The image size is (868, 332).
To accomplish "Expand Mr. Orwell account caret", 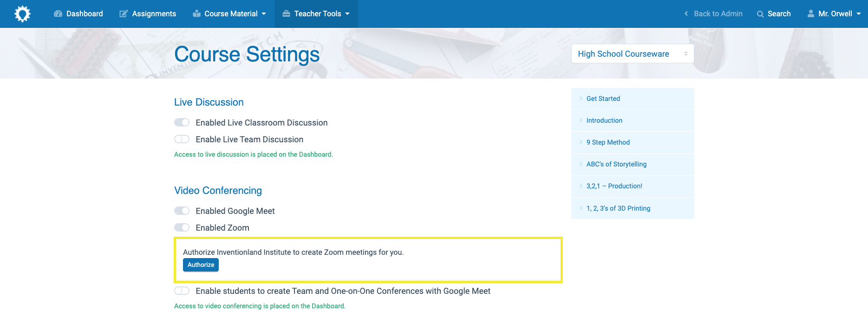I will tap(859, 14).
